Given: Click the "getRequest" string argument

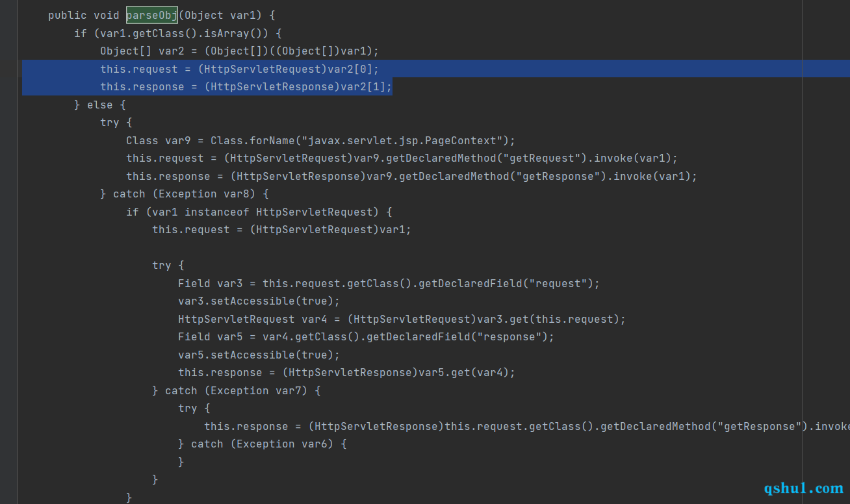Looking at the screenshot, I should 561,158.
